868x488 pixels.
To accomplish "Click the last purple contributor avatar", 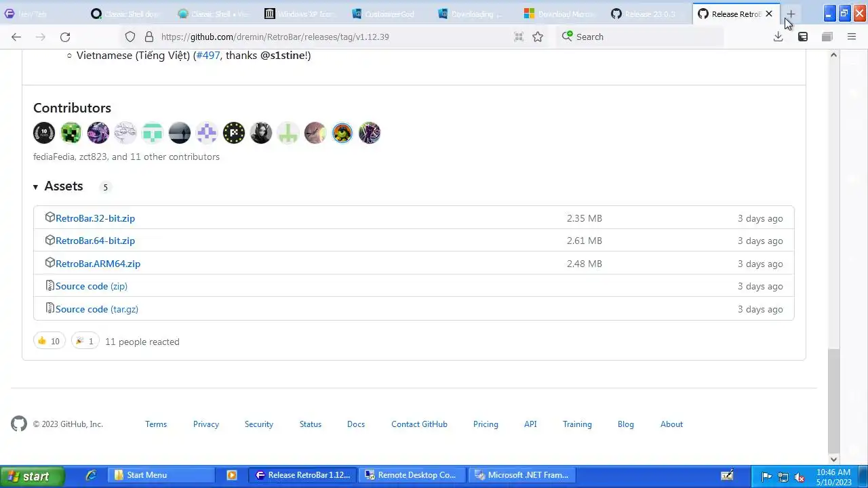I will coord(370,133).
